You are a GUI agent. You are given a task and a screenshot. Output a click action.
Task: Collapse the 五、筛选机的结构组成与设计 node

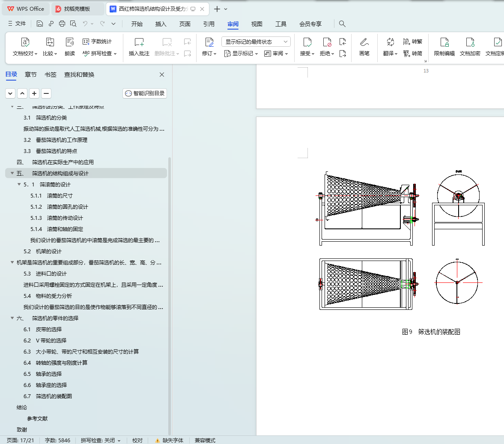(x=12, y=173)
